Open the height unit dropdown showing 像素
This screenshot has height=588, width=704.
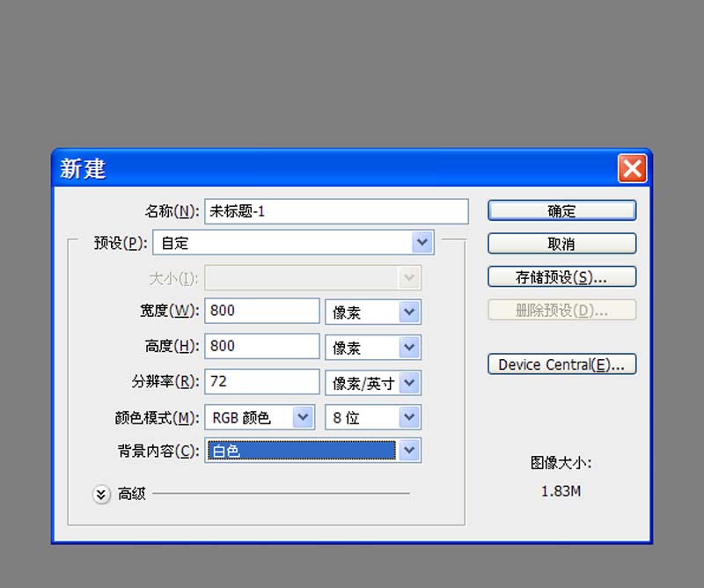[408, 347]
